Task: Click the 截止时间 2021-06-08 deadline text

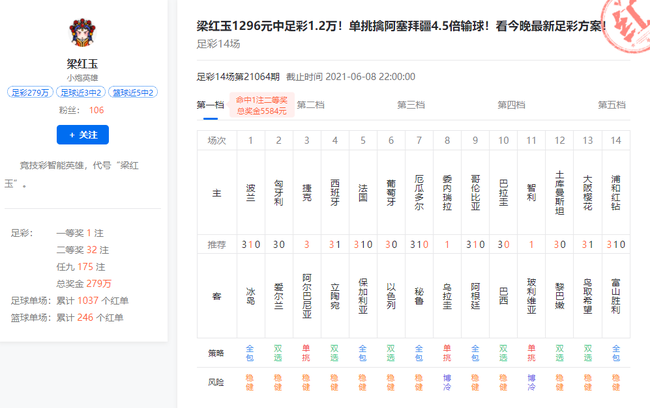Action: (x=351, y=77)
